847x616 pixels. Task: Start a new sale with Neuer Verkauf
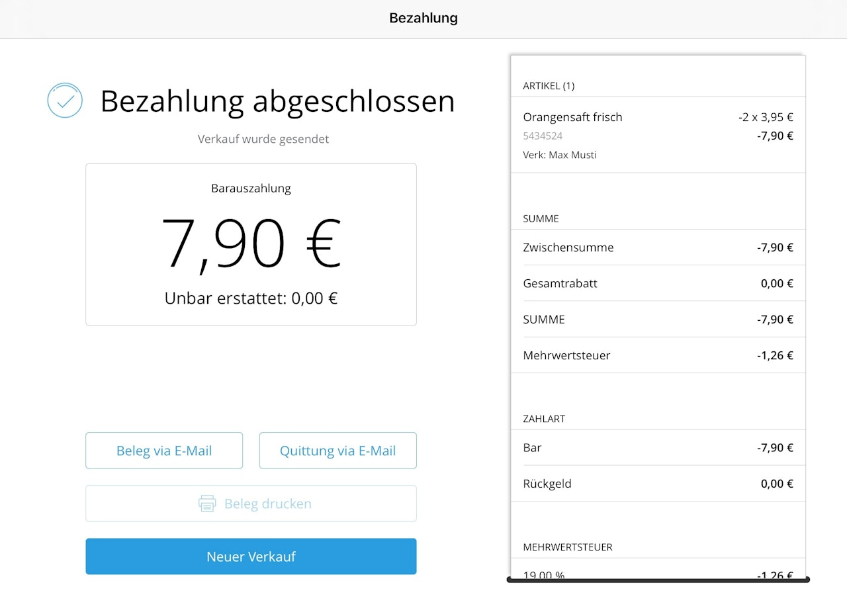pyautogui.click(x=251, y=556)
